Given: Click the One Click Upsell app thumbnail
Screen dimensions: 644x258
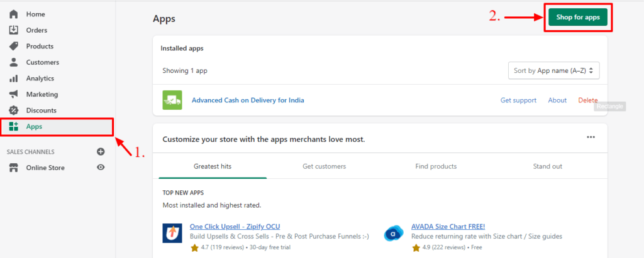Looking at the screenshot, I should coord(172,233).
